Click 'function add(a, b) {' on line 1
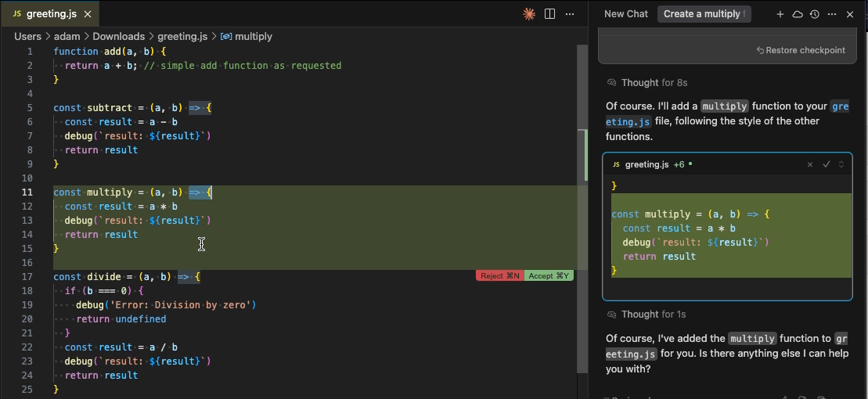This screenshot has width=868, height=399. coord(109,52)
